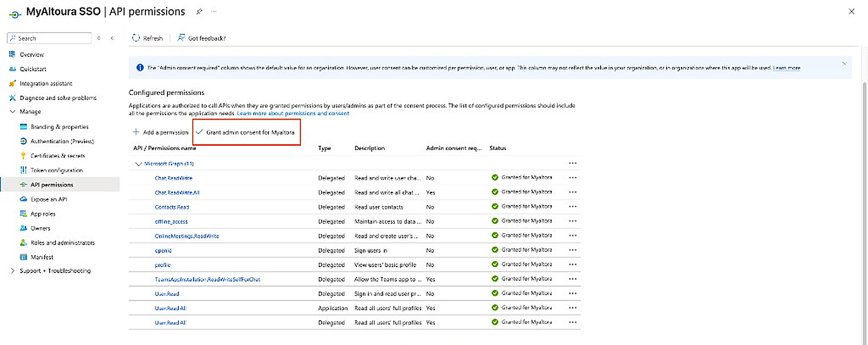868x345 pixels.
Task: Open Integration assistant
Action: tap(46, 83)
